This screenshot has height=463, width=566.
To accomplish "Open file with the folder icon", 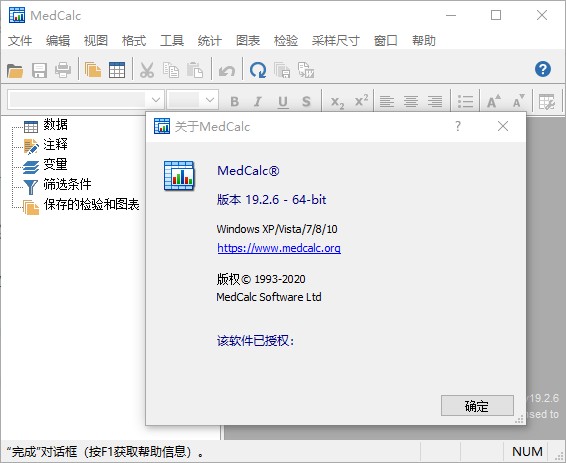I will coord(15,70).
